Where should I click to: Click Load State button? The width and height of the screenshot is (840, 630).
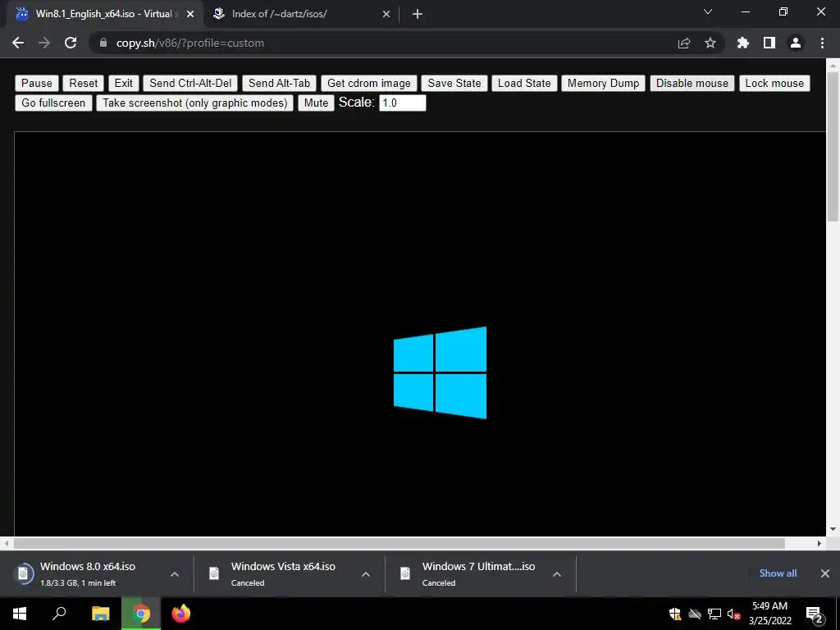point(524,83)
